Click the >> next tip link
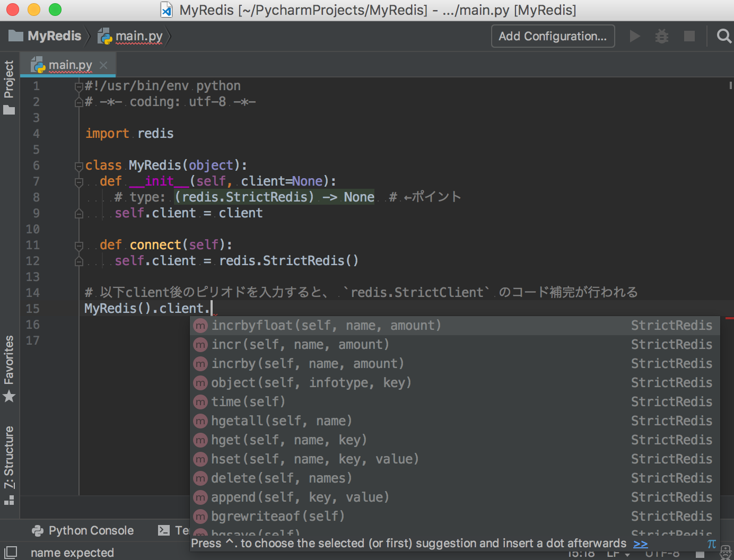The height and width of the screenshot is (560, 734). 641,544
